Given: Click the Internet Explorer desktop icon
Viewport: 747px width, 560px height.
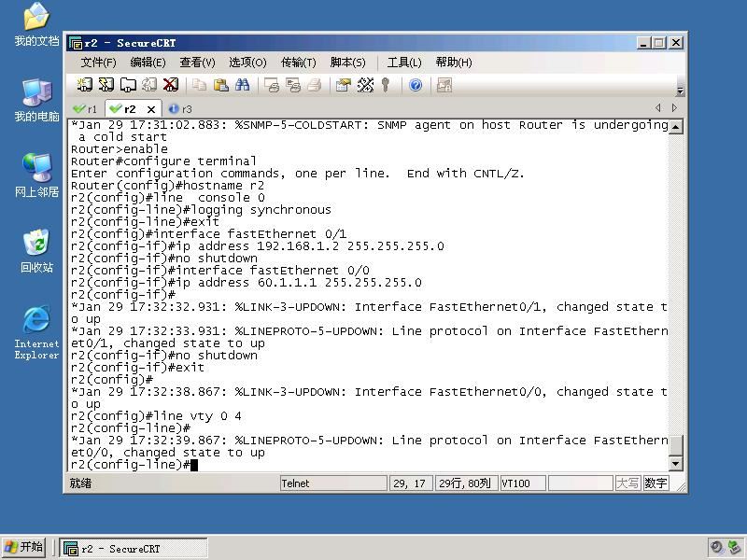Looking at the screenshot, I should (36, 332).
